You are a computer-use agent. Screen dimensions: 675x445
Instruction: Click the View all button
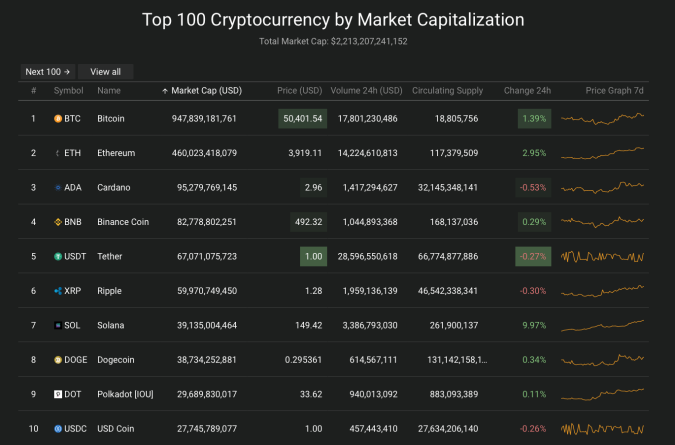(x=105, y=72)
